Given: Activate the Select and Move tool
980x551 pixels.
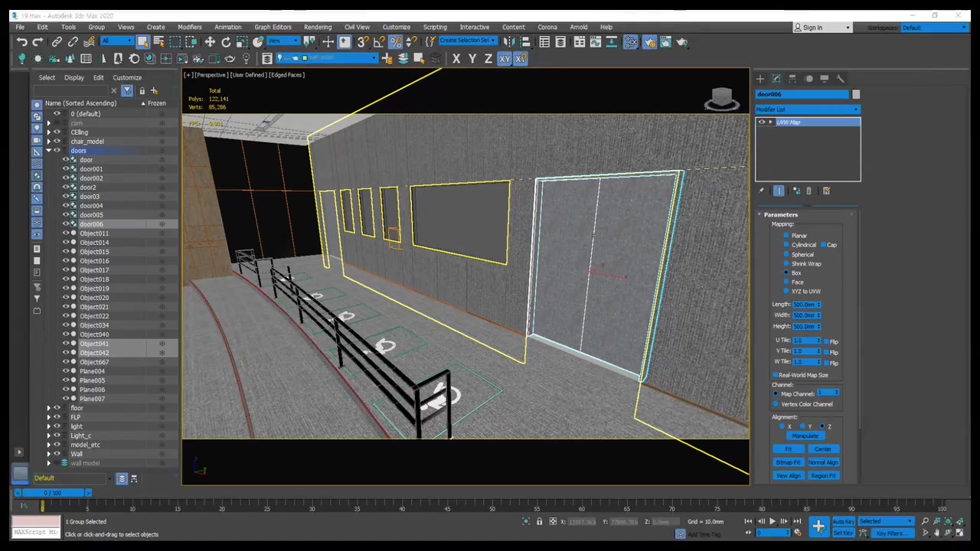Looking at the screenshot, I should tap(209, 42).
